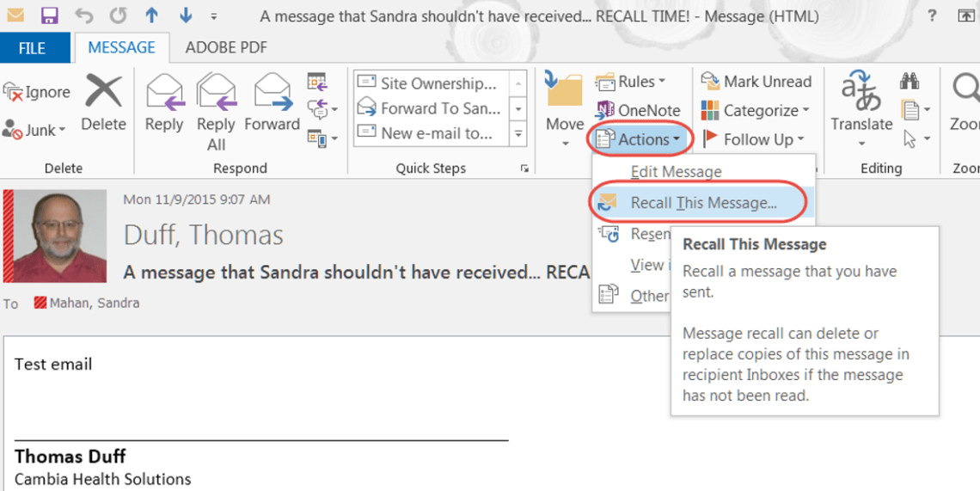Screen dimensions: 980x491
Task: Choose Resend This Message menu item
Action: pyautogui.click(x=633, y=234)
